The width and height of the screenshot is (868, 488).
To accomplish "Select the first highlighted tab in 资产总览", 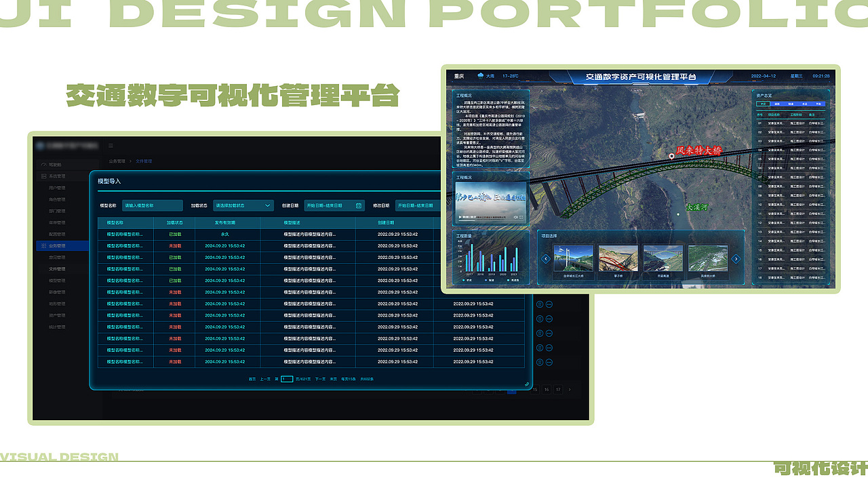I will (762, 104).
